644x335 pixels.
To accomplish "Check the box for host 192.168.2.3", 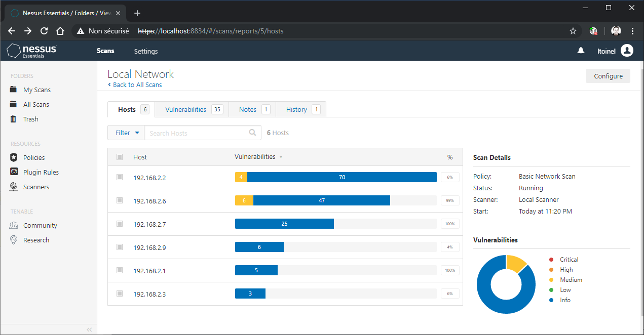I will tap(120, 294).
